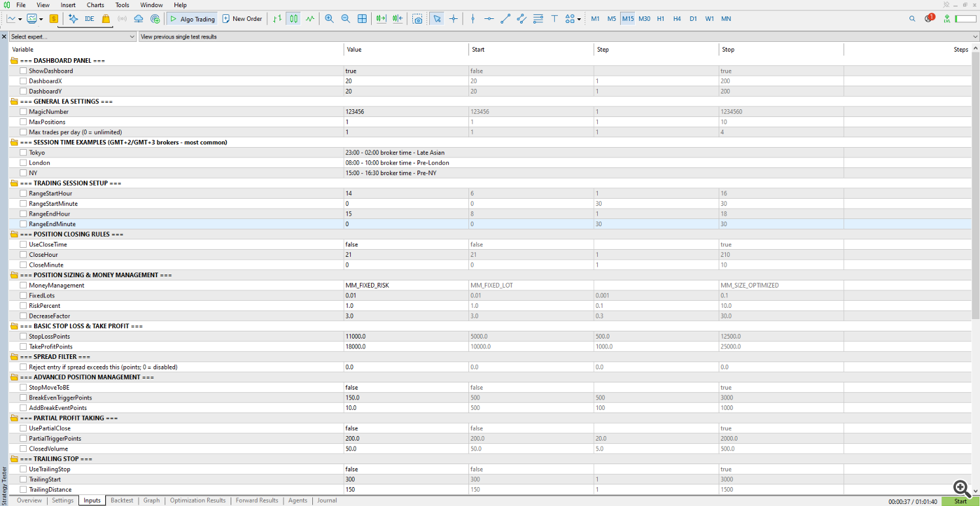This screenshot has height=506, width=980.
Task: Open the shapes objects dropdown arrow
Action: 579,19
